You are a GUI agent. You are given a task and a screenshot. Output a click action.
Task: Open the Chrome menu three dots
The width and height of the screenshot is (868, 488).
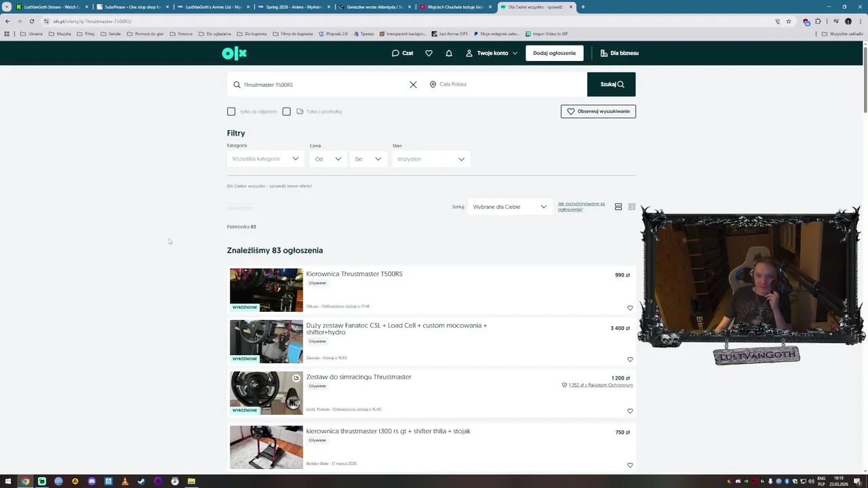[x=860, y=21]
